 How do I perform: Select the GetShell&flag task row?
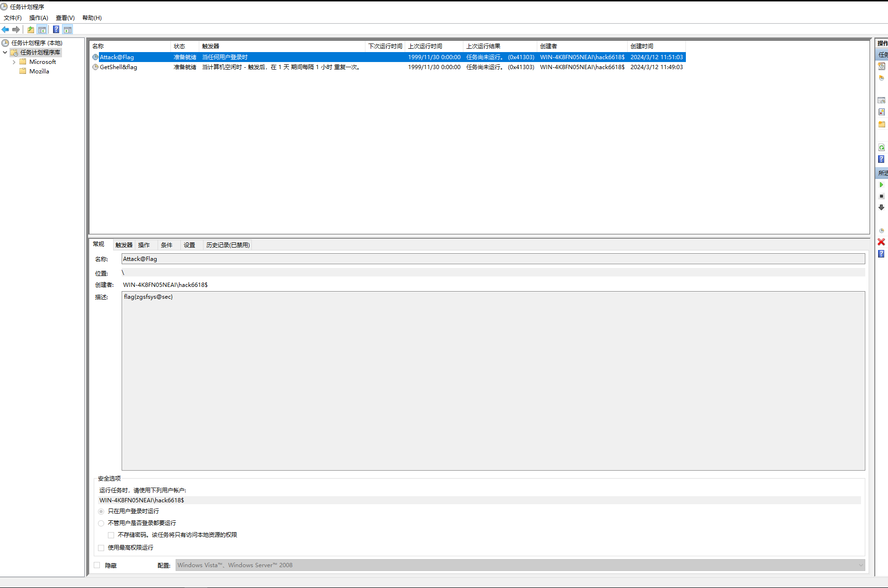pos(118,67)
